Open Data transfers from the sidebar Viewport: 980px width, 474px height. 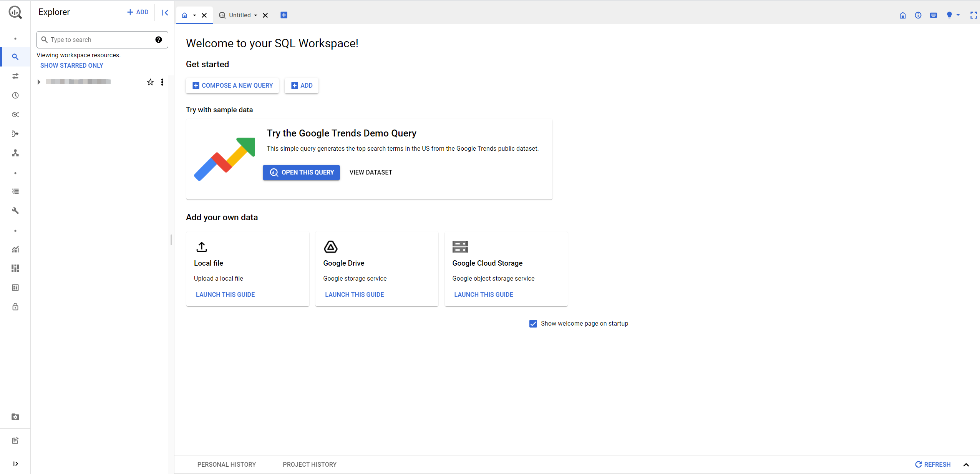(15, 76)
